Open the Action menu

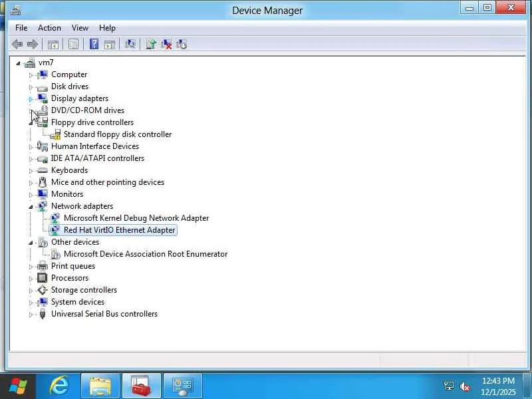click(x=49, y=28)
